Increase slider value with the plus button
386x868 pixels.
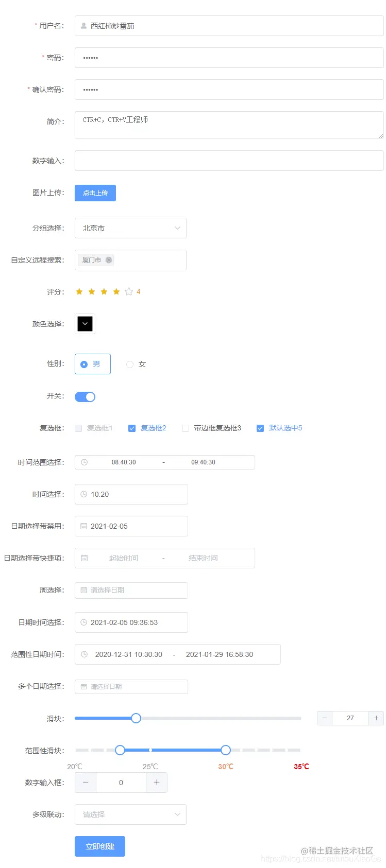pos(376,718)
